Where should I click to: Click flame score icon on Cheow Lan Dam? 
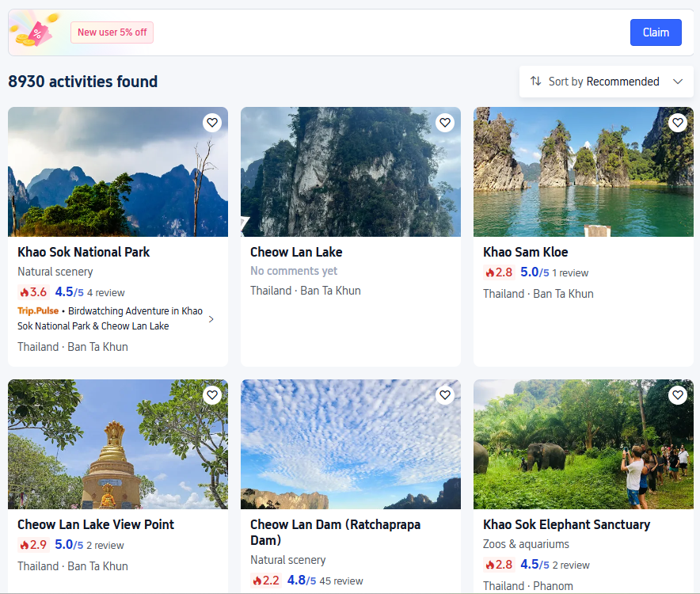point(266,581)
